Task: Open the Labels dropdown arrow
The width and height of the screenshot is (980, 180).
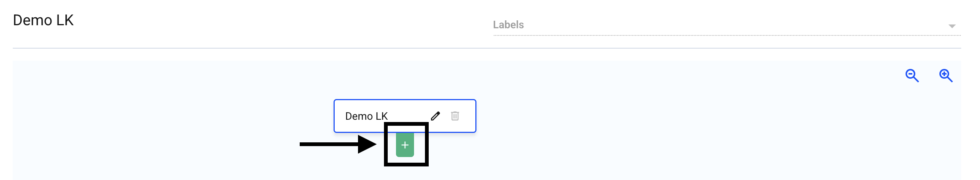Action: pyautogui.click(x=952, y=26)
